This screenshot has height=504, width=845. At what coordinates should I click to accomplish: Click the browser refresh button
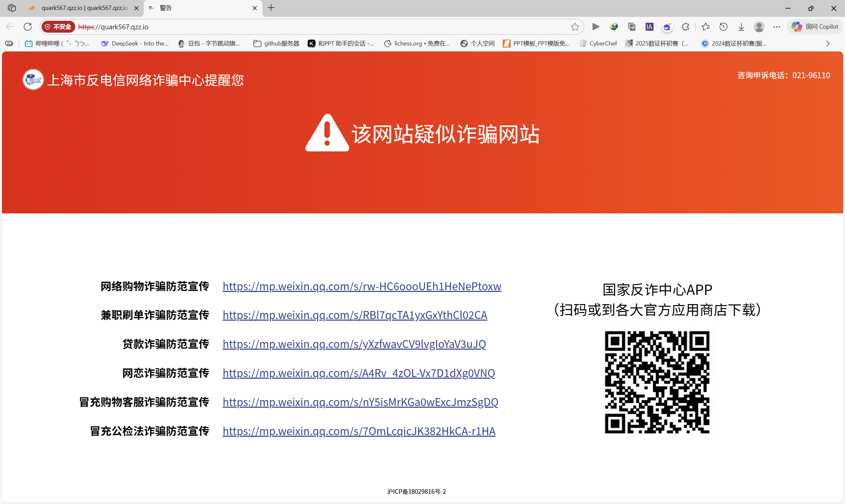28,26
